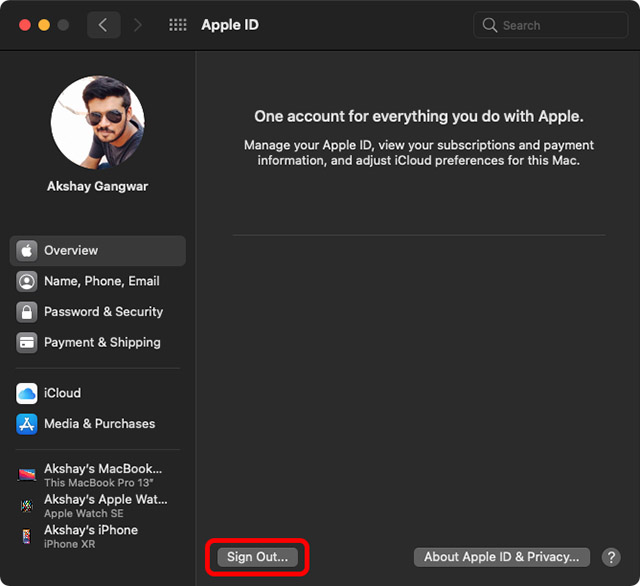The height and width of the screenshot is (586, 640).
Task: Click the yellow minimize window button
Action: point(44,25)
